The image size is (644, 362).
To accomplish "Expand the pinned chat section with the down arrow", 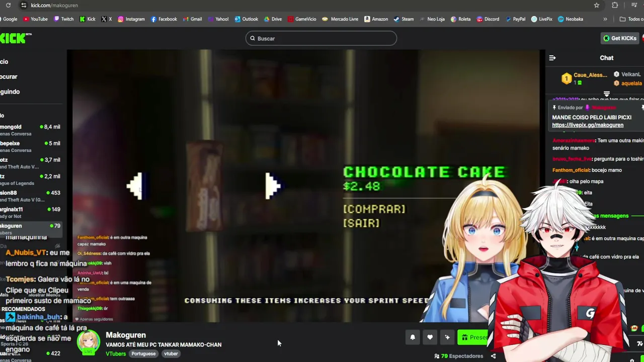I will [x=606, y=94].
